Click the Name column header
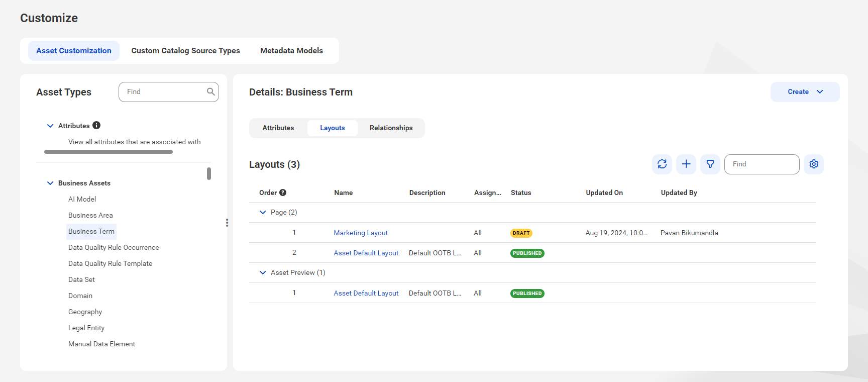 [344, 193]
